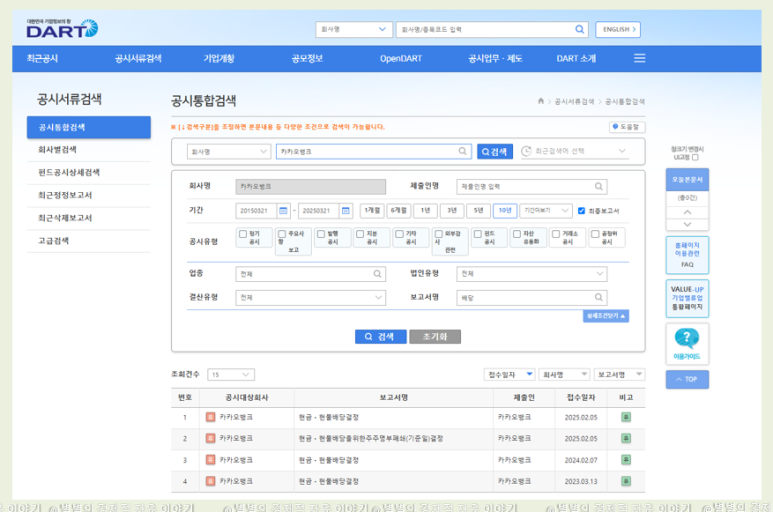Open the end date calendar icon next to 20250321
773x512 pixels.
coord(346,210)
